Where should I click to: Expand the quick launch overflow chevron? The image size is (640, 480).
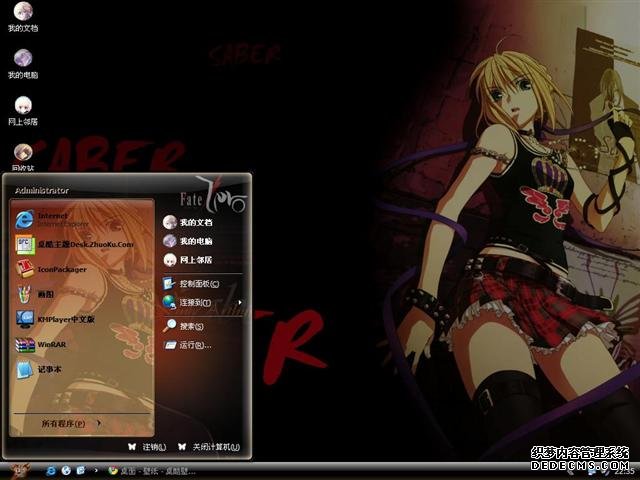pyautogui.click(x=96, y=471)
